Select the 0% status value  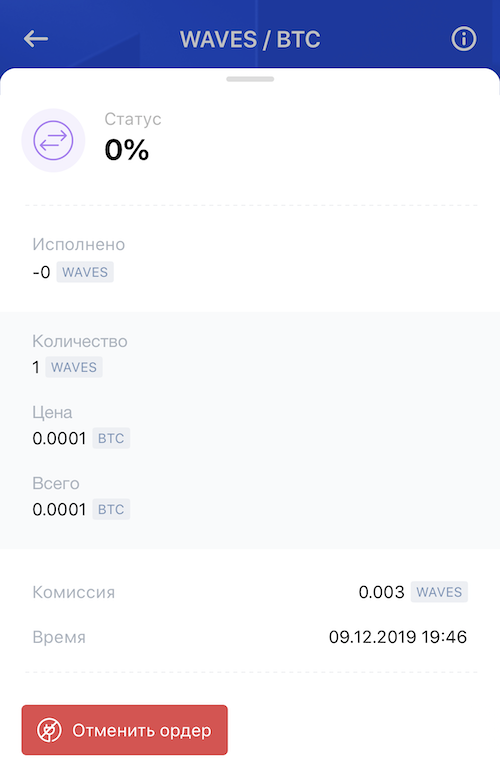tap(127, 150)
